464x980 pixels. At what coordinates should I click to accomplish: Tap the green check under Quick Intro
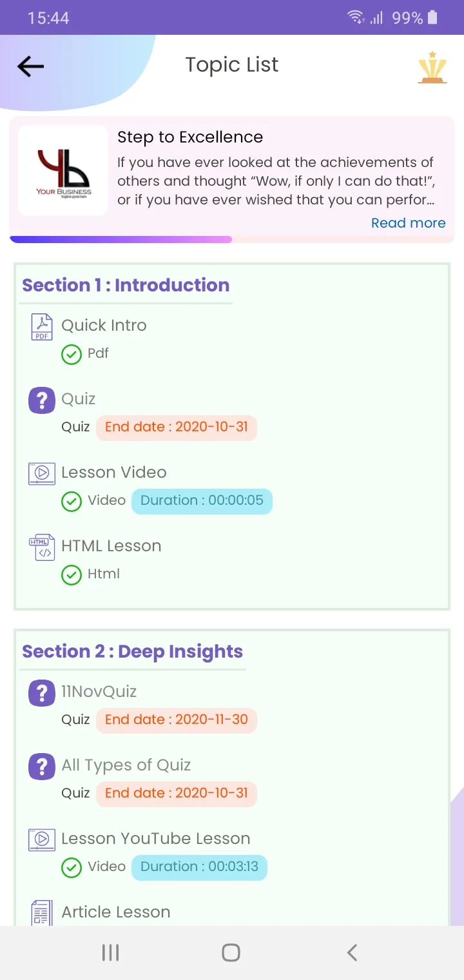point(71,354)
